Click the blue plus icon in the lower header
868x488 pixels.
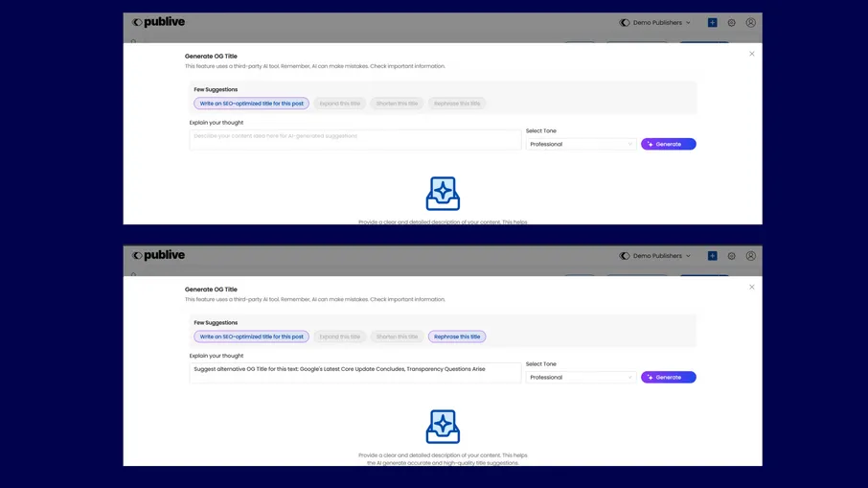(x=712, y=256)
